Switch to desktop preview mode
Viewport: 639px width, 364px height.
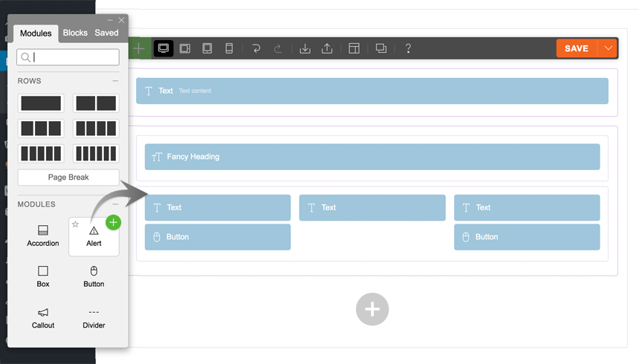163,48
